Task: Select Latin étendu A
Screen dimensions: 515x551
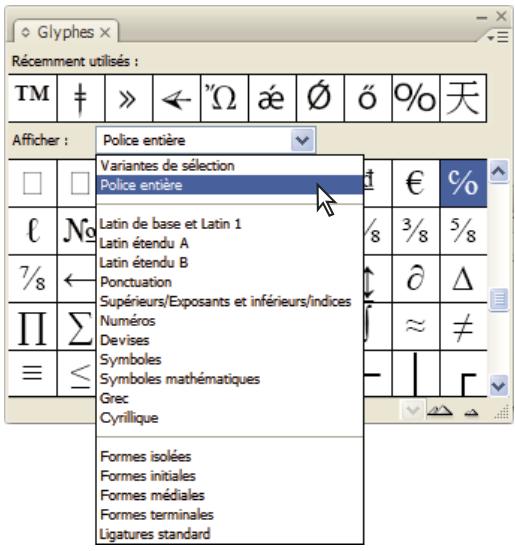Action: [230, 243]
